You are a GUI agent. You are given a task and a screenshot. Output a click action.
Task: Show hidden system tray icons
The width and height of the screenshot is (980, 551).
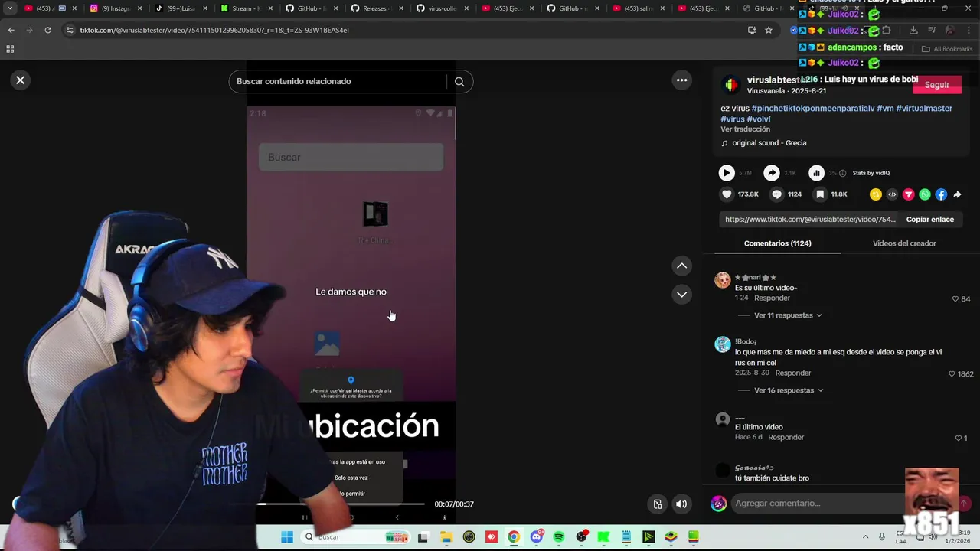pos(865,537)
